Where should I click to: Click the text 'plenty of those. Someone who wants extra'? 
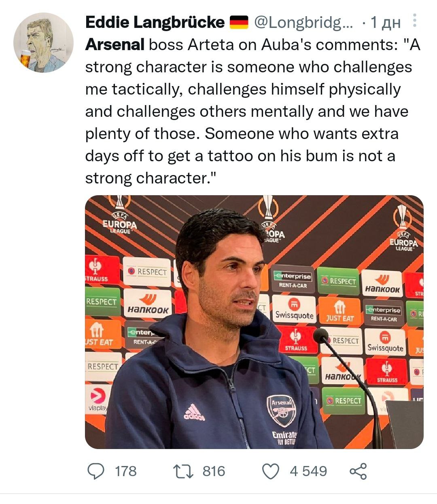[x=242, y=134]
